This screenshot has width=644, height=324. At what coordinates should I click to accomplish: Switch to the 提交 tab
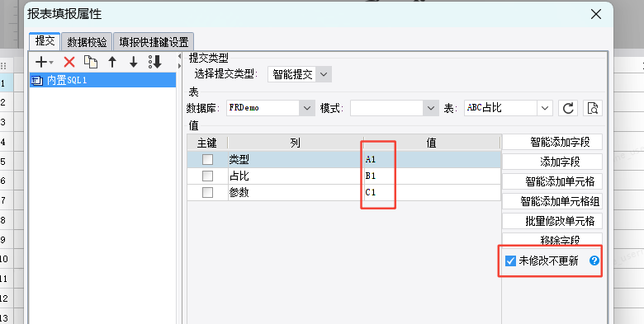pos(45,41)
